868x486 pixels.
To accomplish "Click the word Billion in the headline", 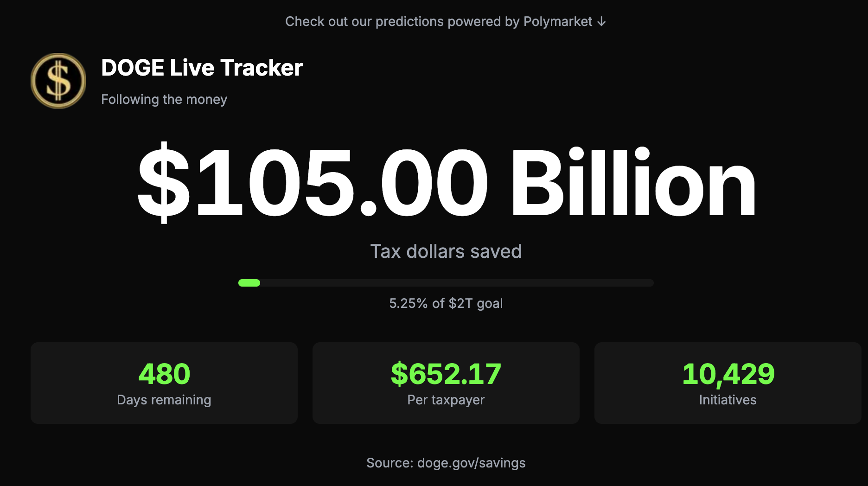I will pos(633,183).
